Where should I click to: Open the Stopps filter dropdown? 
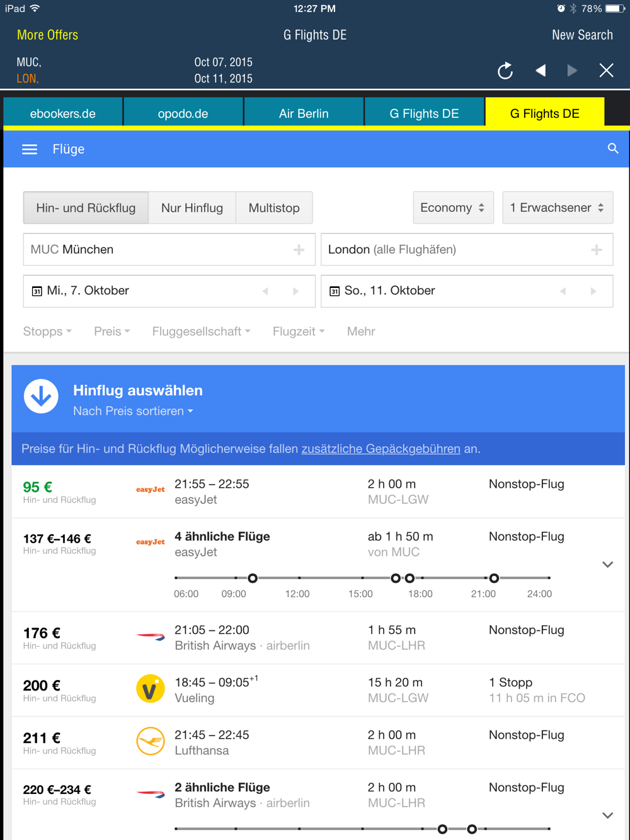point(47,331)
